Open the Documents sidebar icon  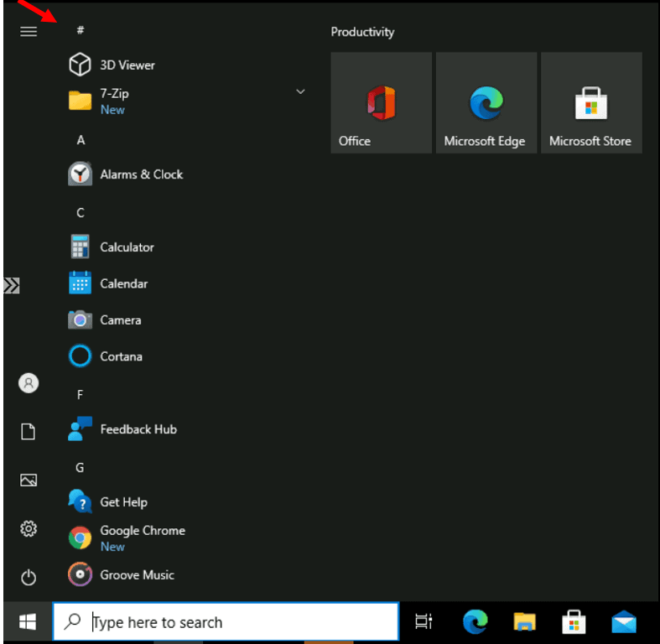point(29,432)
